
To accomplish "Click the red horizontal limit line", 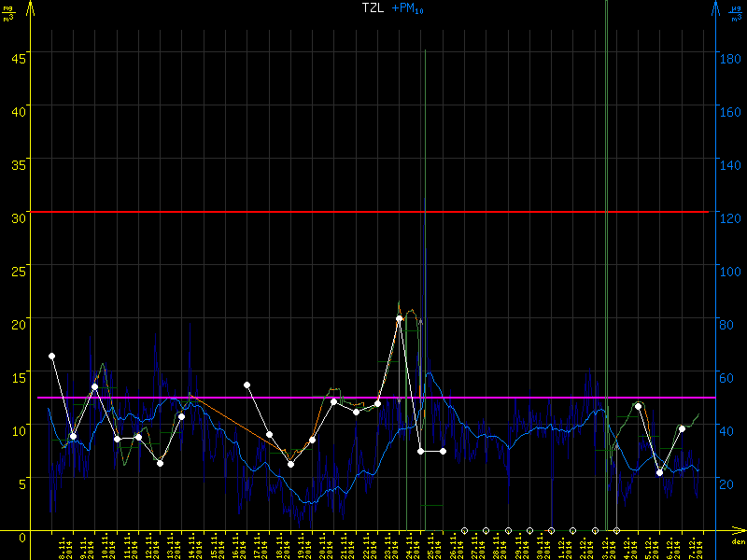I will pyautogui.click(x=373, y=212).
